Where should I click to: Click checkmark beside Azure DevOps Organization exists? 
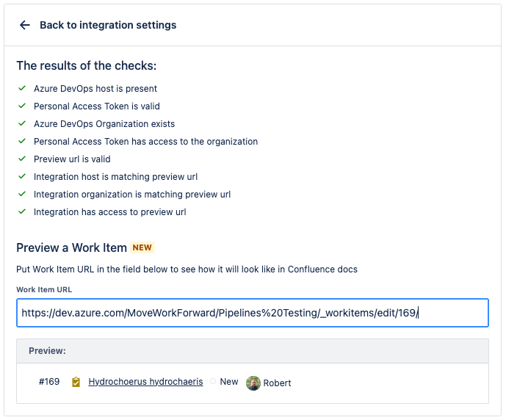22,123
